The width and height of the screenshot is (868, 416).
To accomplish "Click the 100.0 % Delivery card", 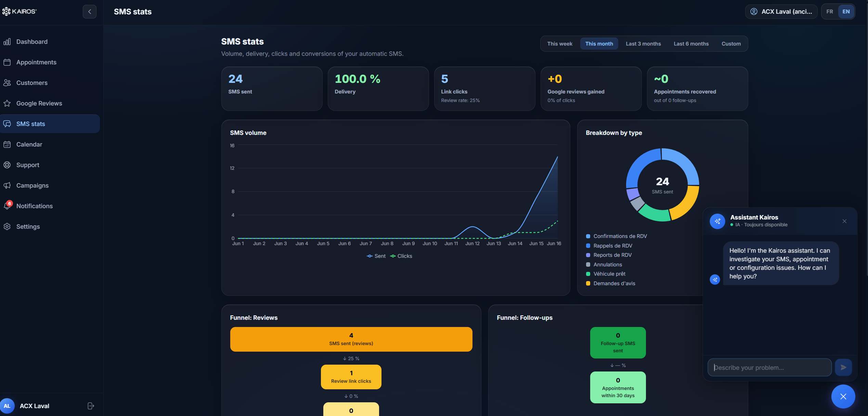I will pos(378,89).
